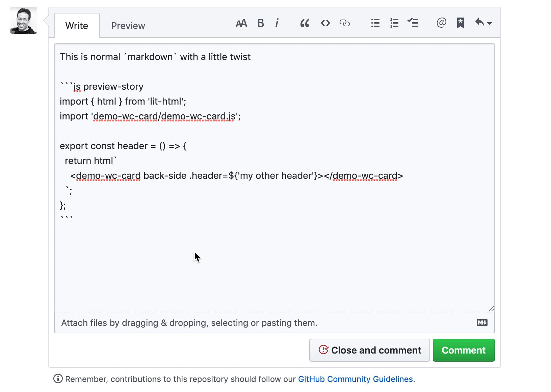551x392 pixels.
Task: Click the info icon beside the reminder
Action: pyautogui.click(x=58, y=379)
